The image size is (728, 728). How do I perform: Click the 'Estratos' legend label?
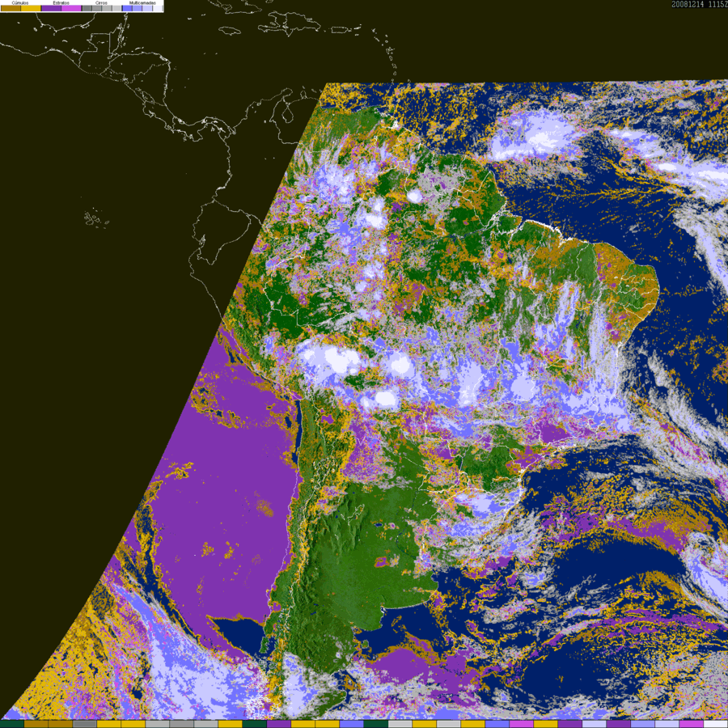tap(61, 2)
